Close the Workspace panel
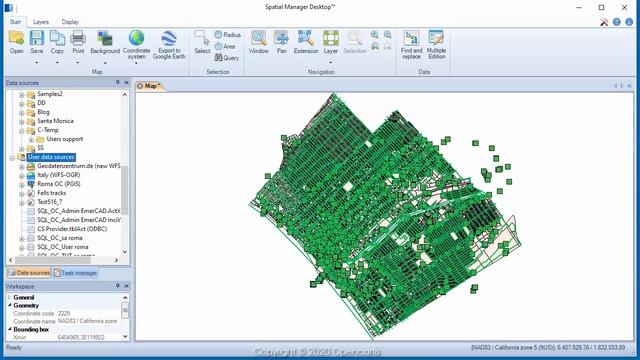 point(126,286)
